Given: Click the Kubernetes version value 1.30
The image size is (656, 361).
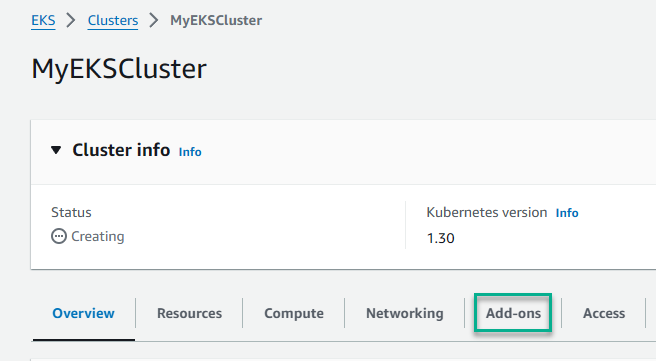Looking at the screenshot, I should tap(441, 238).
